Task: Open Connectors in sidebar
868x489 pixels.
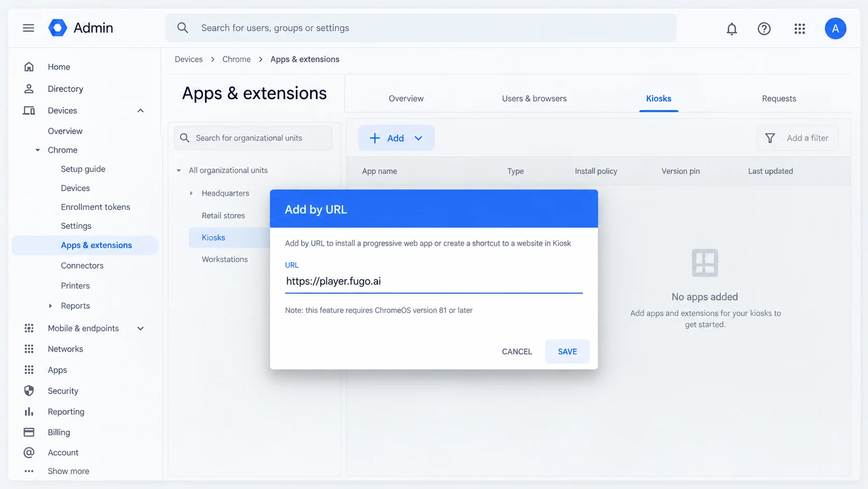Action: point(82,266)
